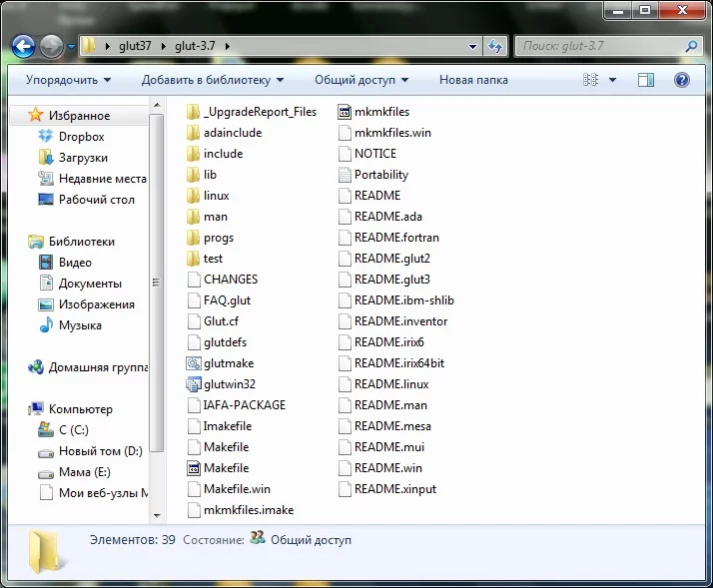Select mkmkfiles.imake file
Viewport: 713px width, 588px height.
[240, 510]
